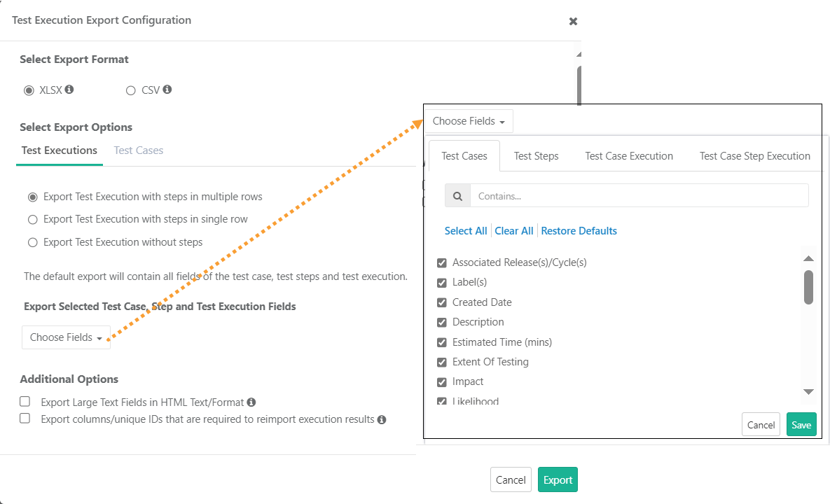Click info icon for reimport execution results
This screenshot has height=504, width=830.
click(382, 420)
